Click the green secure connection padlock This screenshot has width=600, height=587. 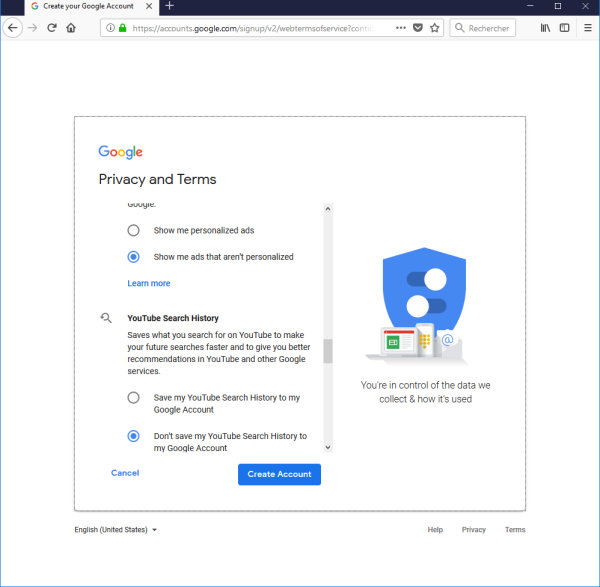pyautogui.click(x=122, y=28)
